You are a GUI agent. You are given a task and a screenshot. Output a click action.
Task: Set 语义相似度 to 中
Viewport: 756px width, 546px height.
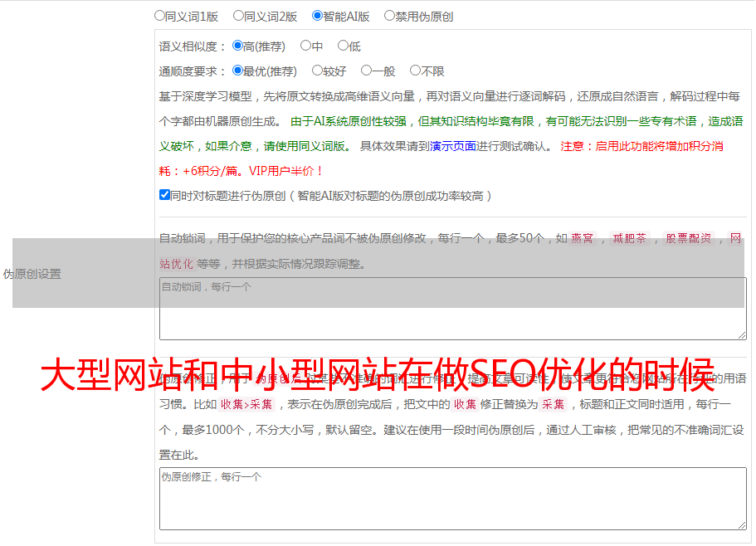pos(305,46)
